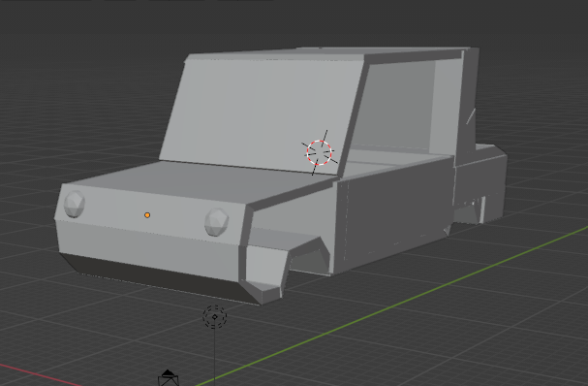Select the camera object at viewport bottom
Viewport: 588px width, 386px height.
click(169, 378)
